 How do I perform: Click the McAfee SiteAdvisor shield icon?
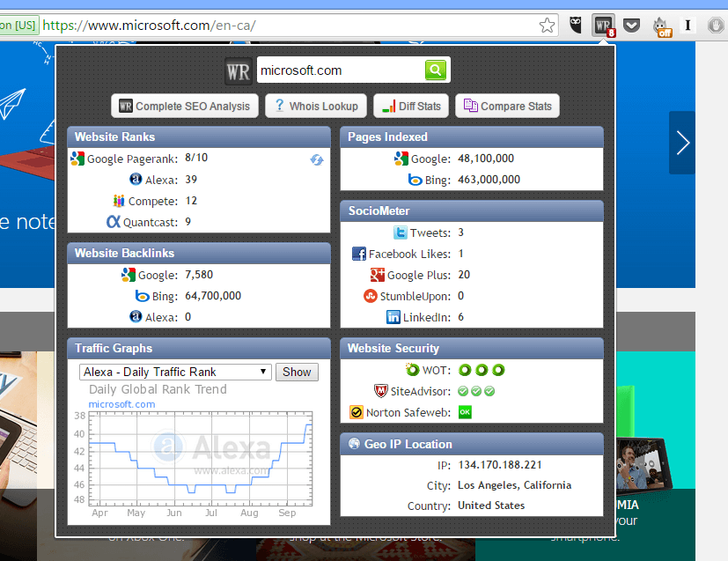380,391
